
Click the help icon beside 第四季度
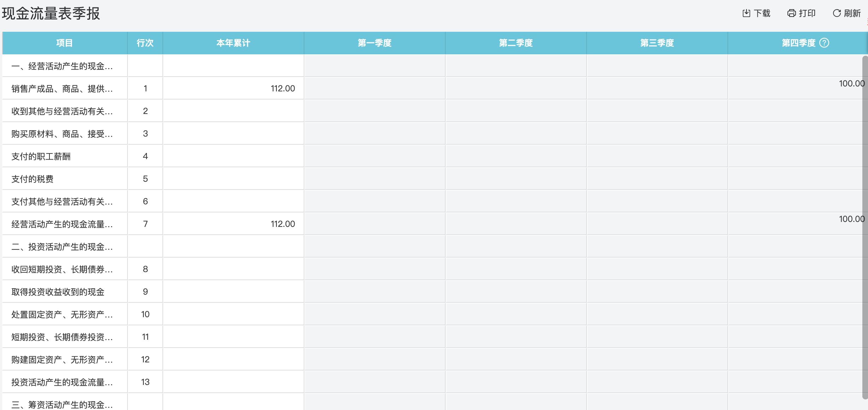(824, 43)
